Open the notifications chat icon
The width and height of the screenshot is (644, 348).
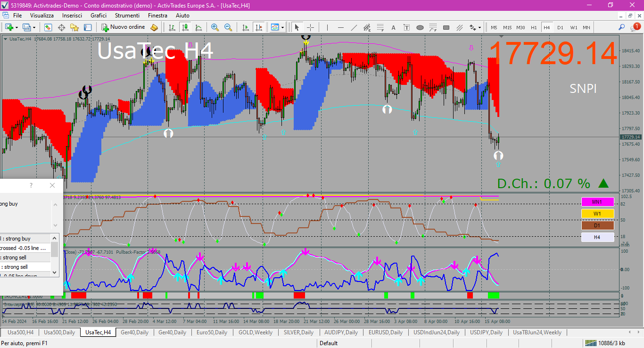[635, 27]
